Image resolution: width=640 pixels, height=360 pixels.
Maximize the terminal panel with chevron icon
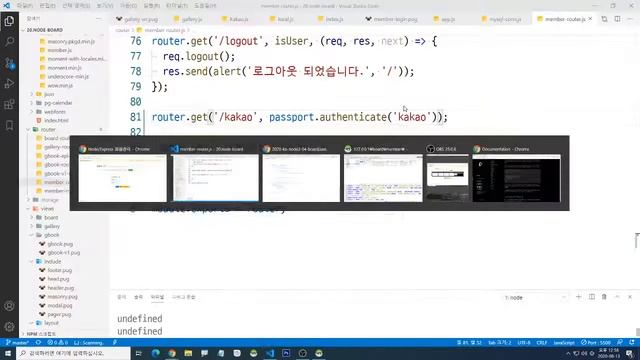coord(617,297)
